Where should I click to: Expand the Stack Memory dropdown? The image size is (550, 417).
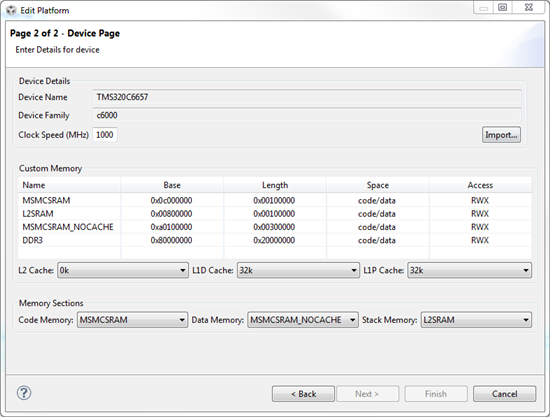(x=476, y=320)
